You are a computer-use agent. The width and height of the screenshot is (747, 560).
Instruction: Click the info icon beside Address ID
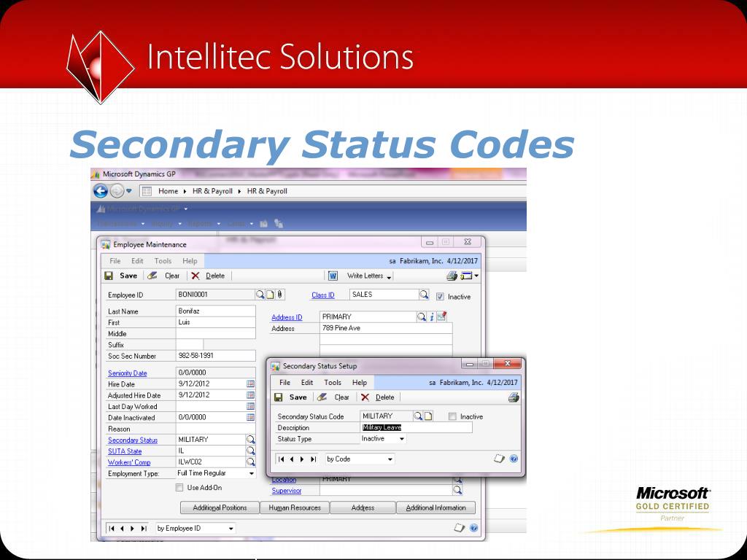[x=431, y=316]
